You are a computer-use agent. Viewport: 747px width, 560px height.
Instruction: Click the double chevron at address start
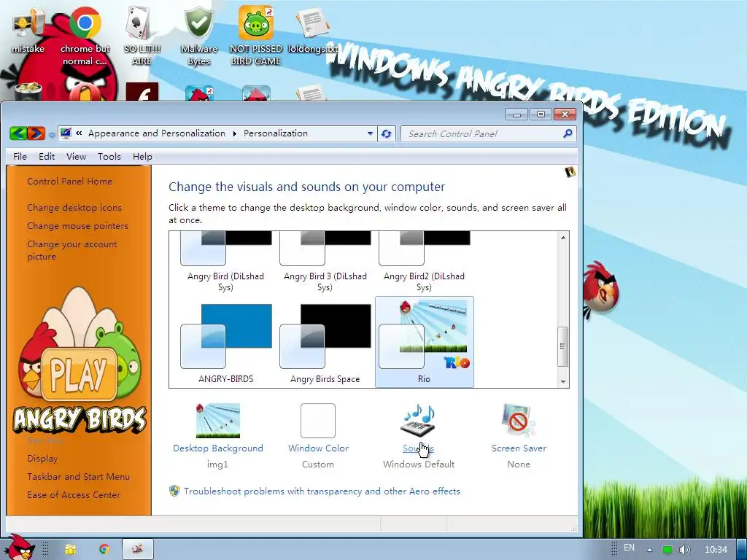pyautogui.click(x=79, y=133)
